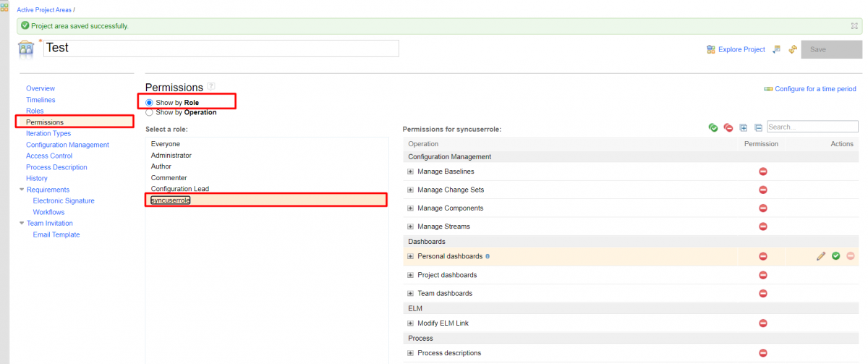
Task: Click revoke all permissions red icon
Action: pos(728,127)
